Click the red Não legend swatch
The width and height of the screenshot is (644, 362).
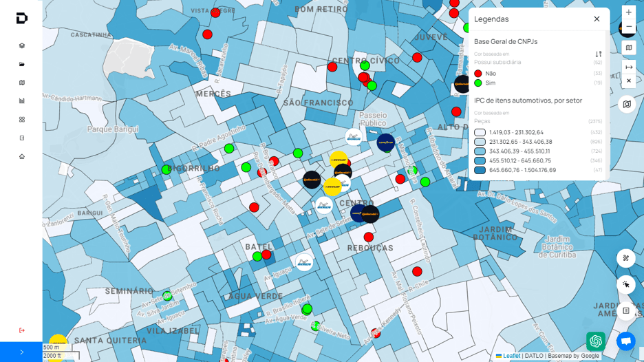[x=478, y=74]
